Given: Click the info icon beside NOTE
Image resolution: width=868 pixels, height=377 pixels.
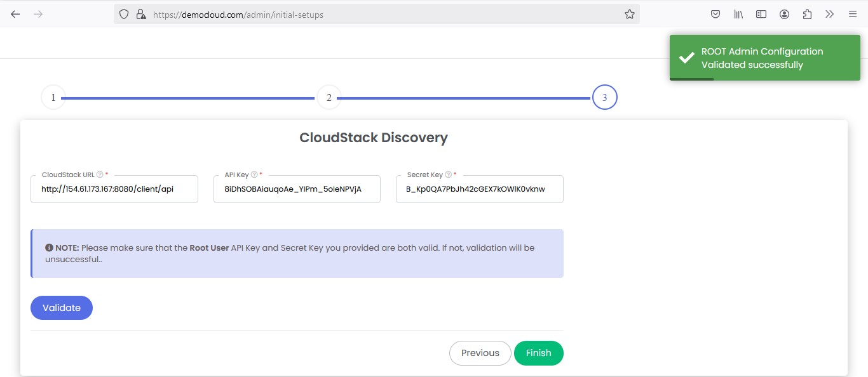Looking at the screenshot, I should pyautogui.click(x=49, y=248).
